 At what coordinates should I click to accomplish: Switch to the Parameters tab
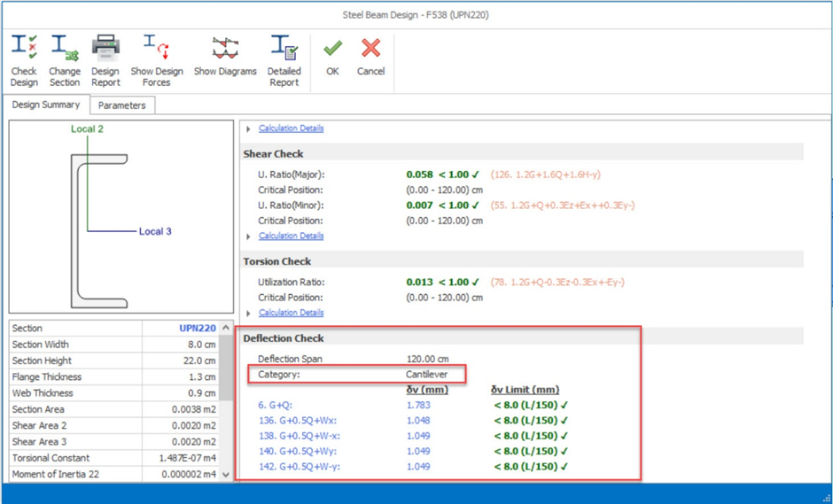(121, 105)
